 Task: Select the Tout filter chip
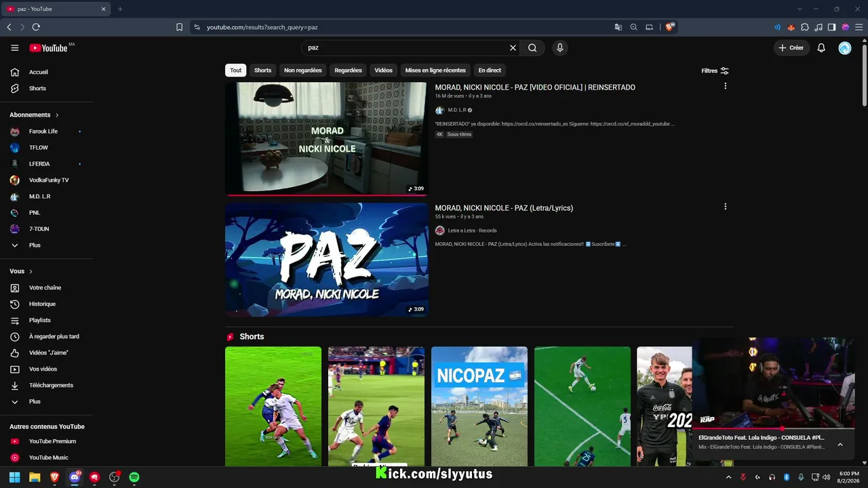(x=235, y=70)
